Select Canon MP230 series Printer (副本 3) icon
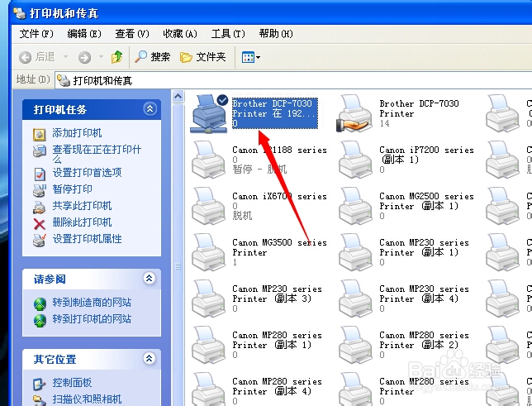 point(209,299)
